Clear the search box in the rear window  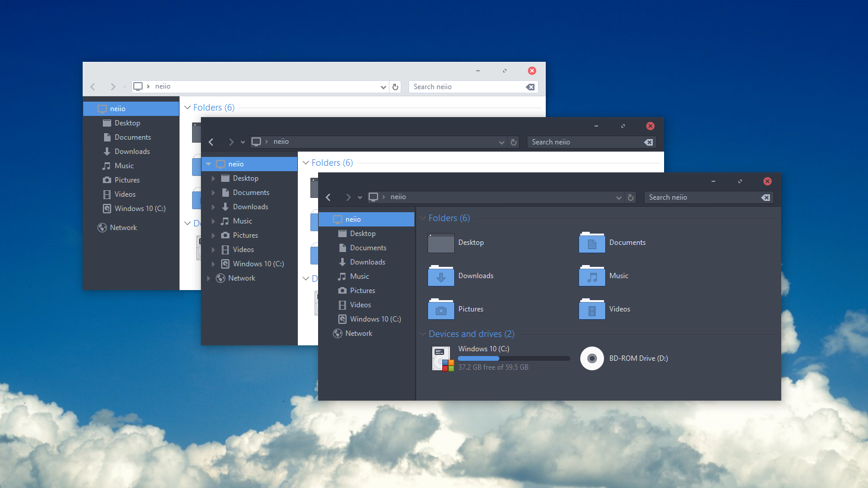pos(530,87)
